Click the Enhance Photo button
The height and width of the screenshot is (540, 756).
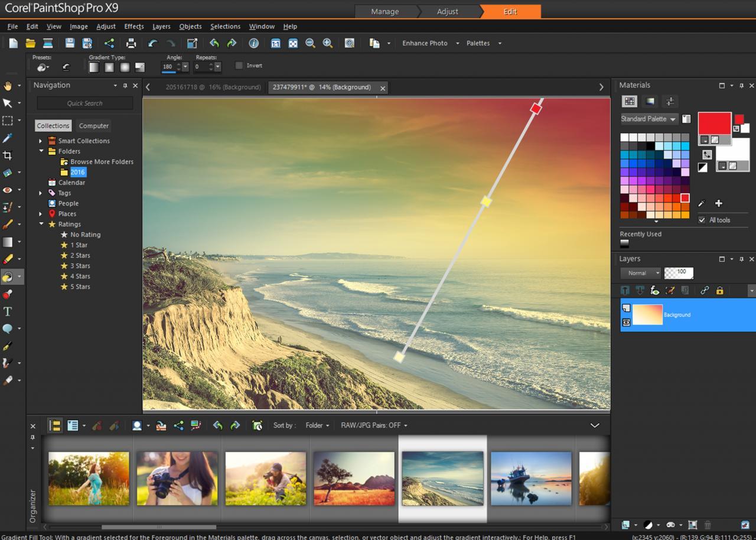(x=425, y=43)
